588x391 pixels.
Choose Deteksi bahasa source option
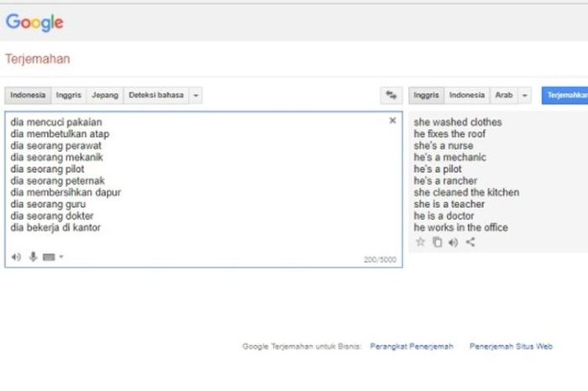156,95
